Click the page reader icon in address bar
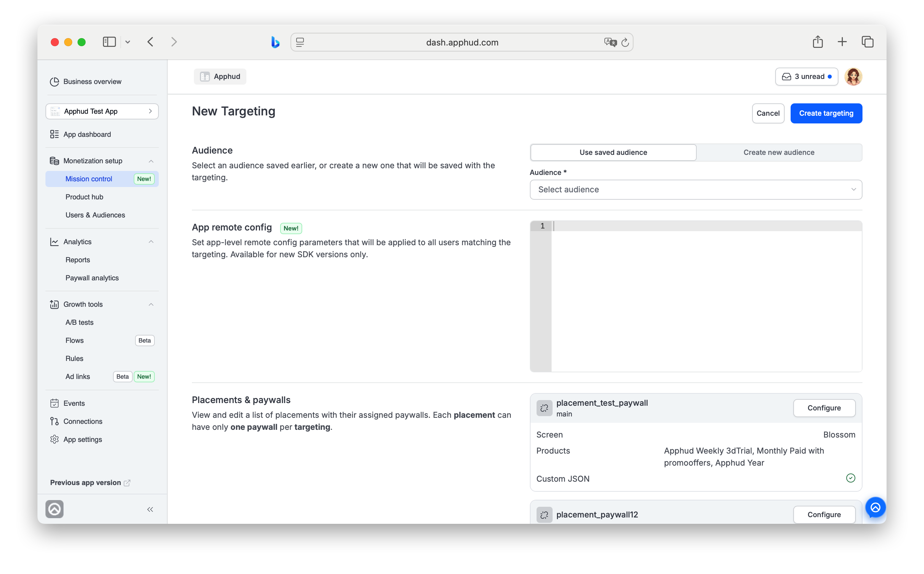The height and width of the screenshot is (574, 924). point(300,42)
